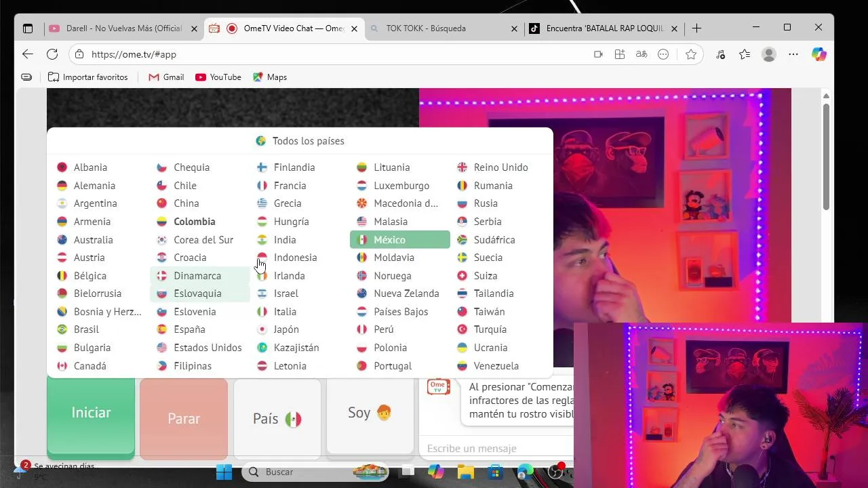Select México in the country list
The height and width of the screenshot is (488, 868).
pos(400,240)
